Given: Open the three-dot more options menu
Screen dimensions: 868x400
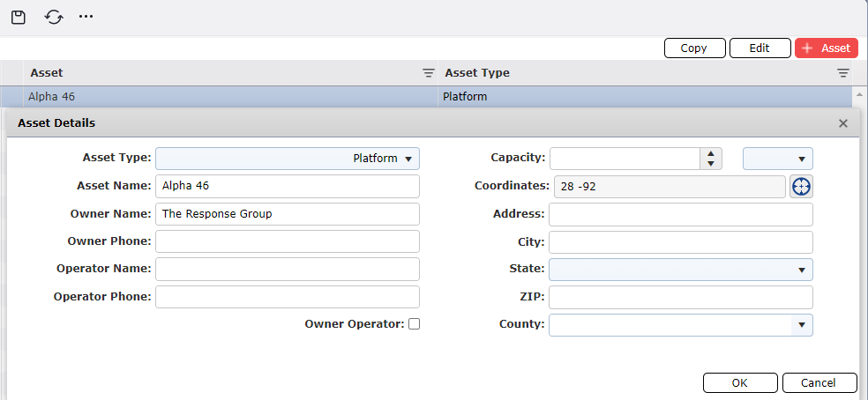Looking at the screenshot, I should [86, 17].
